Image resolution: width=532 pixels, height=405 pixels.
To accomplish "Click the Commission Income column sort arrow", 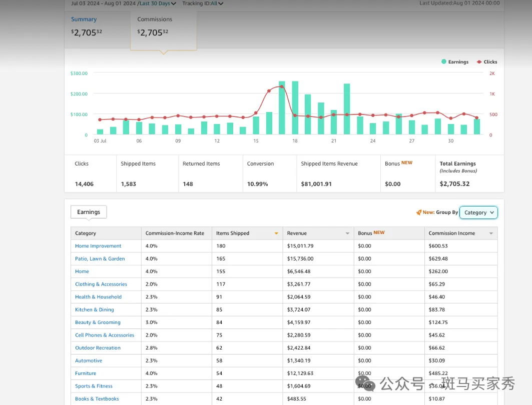I will coord(491,233).
